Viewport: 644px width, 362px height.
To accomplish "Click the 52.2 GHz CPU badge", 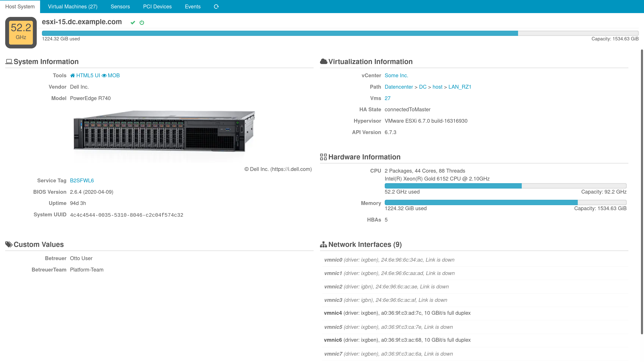I will (21, 33).
